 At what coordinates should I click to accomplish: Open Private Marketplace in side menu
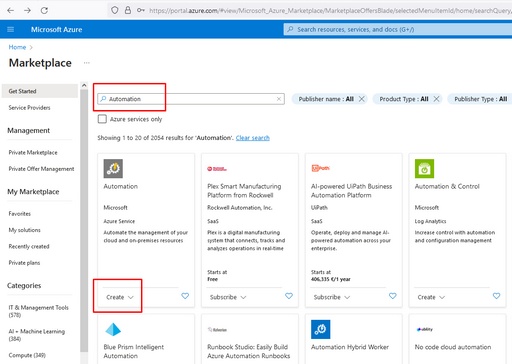click(x=33, y=152)
